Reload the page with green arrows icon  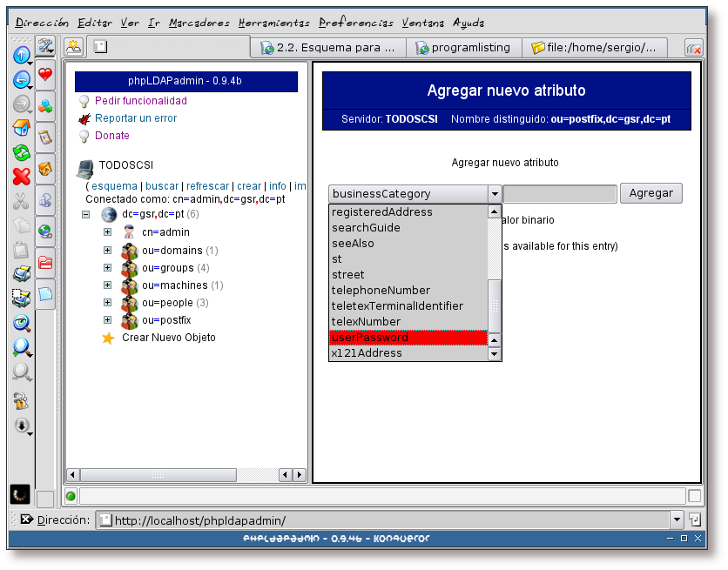pos(21,152)
